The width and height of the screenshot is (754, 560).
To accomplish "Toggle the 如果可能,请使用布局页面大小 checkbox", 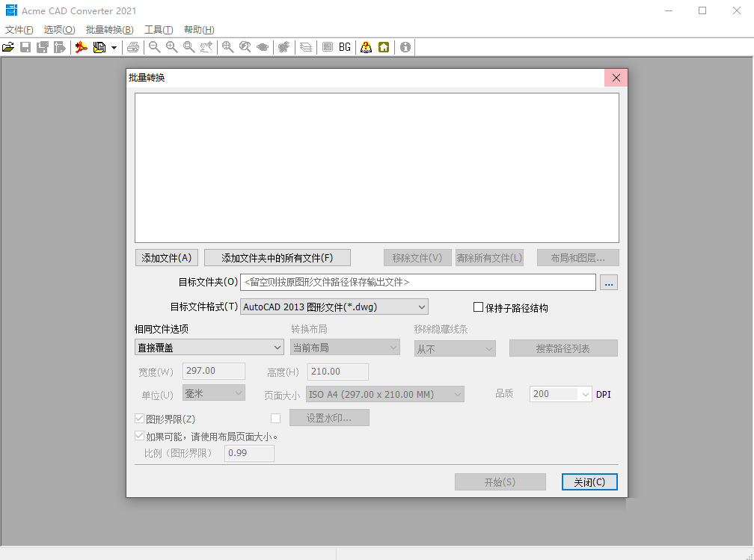I will coord(139,436).
